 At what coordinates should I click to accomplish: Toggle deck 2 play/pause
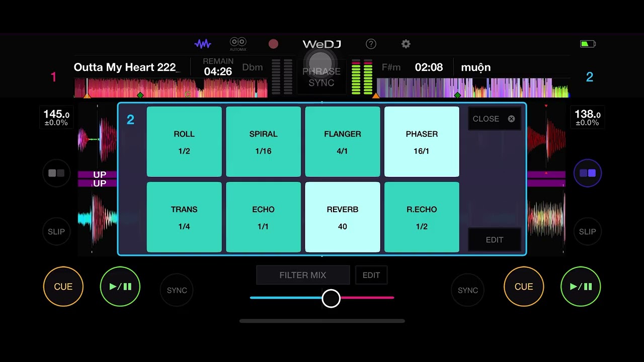pos(581,287)
